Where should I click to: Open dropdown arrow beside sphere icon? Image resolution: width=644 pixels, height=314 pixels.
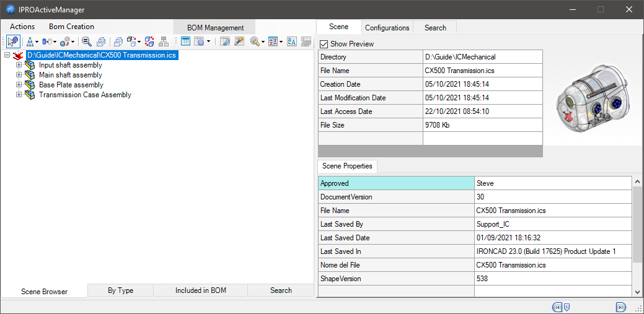tap(73, 41)
